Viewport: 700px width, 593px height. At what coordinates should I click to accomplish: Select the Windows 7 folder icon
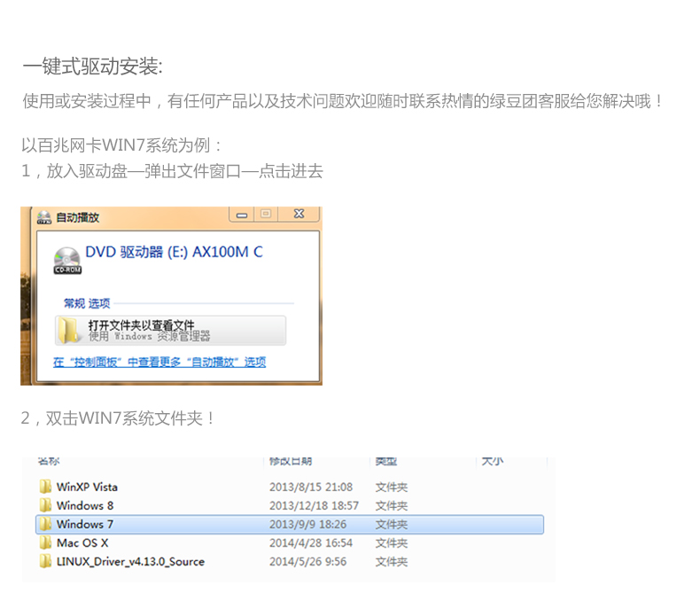click(x=45, y=524)
